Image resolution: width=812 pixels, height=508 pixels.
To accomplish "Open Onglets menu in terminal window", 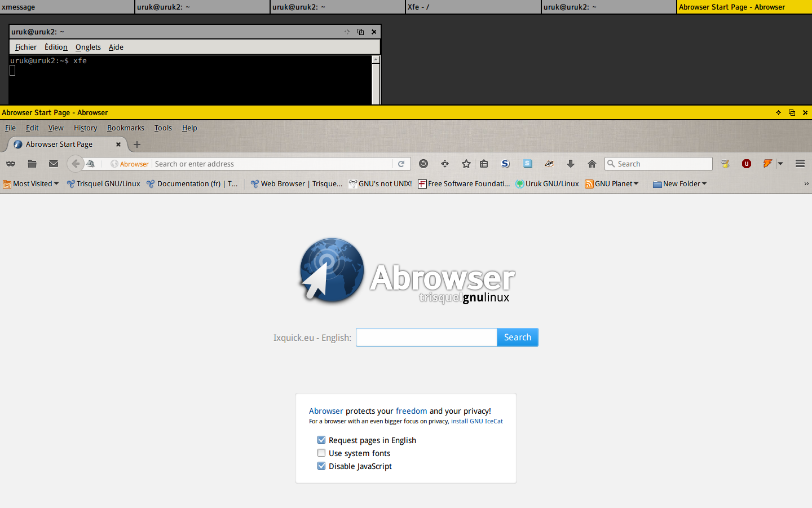I will click(88, 47).
